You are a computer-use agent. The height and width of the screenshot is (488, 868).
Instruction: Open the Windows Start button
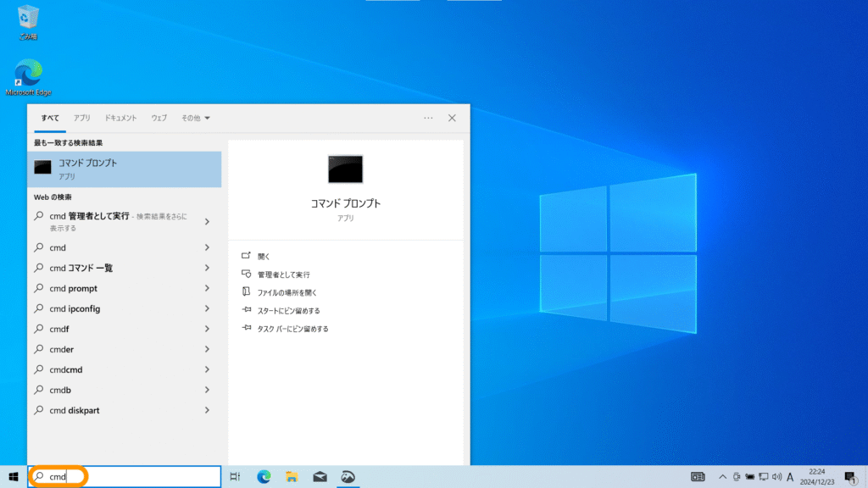14,476
